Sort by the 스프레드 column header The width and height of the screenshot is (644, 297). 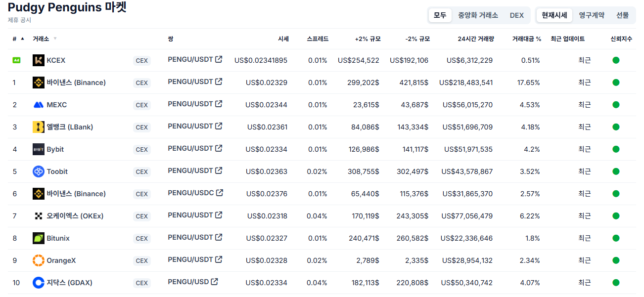pos(318,39)
